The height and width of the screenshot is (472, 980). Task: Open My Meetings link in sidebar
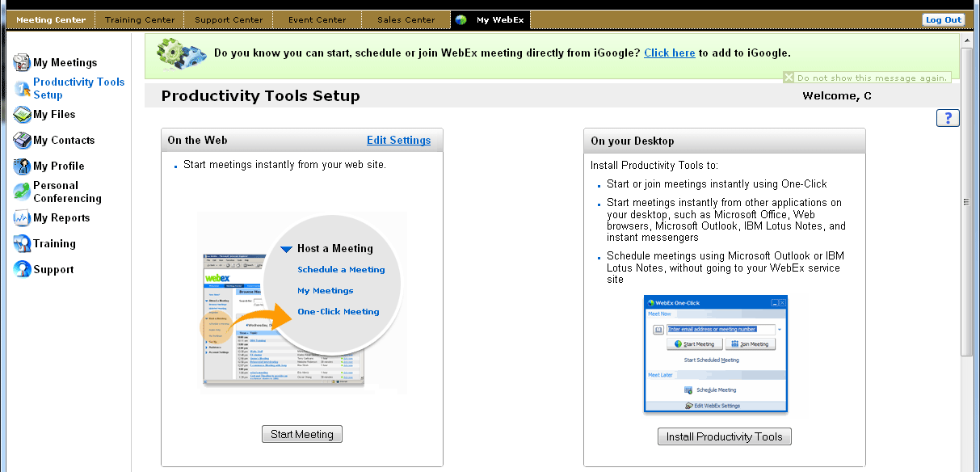pos(65,62)
